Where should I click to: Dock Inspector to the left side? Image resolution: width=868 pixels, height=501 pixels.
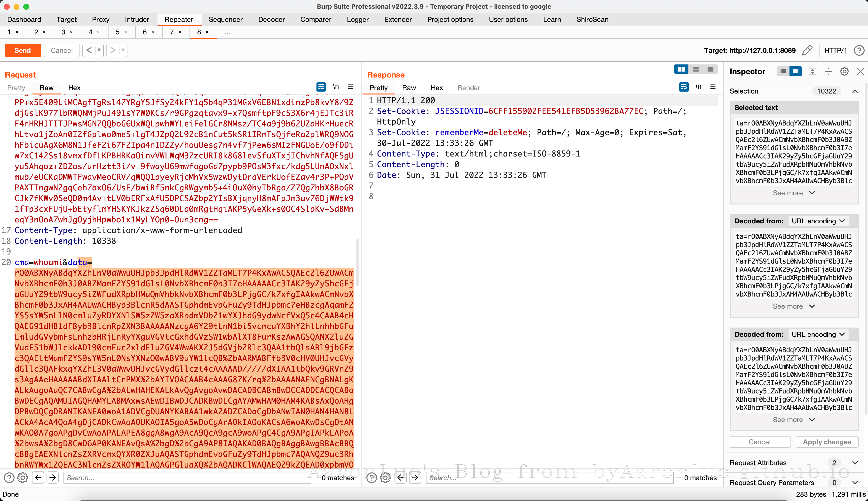[783, 71]
